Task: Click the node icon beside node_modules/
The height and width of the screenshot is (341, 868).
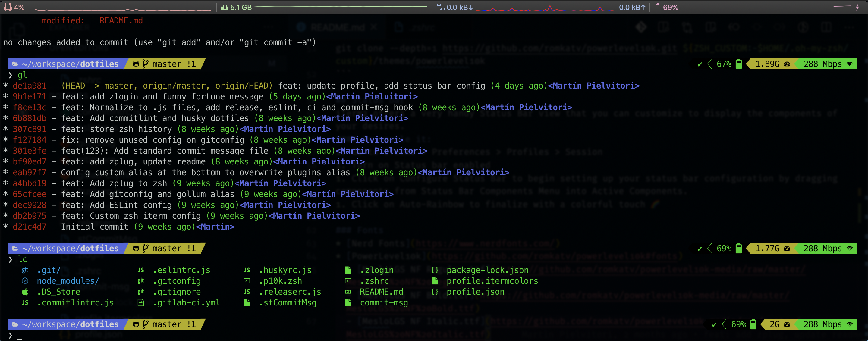Action: (25, 281)
